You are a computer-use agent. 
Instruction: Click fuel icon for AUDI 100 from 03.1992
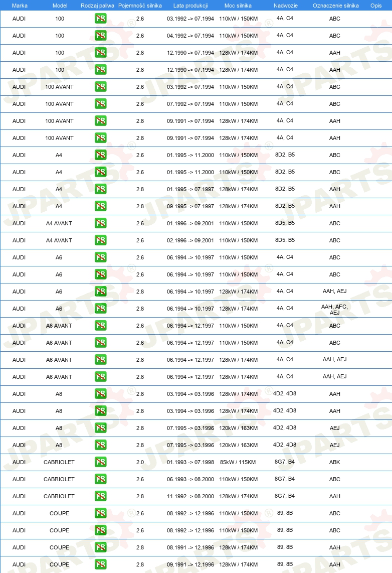coord(100,18)
